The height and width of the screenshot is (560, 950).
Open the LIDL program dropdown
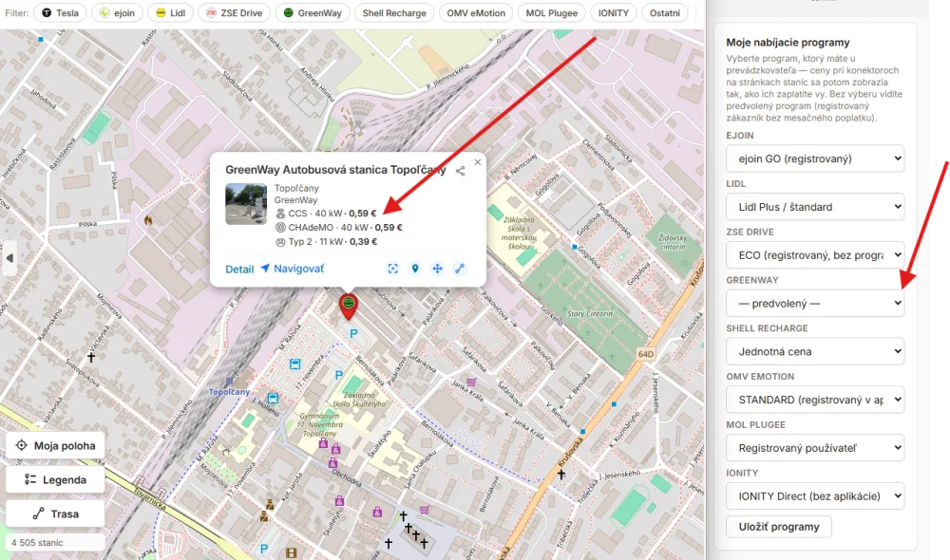click(x=815, y=207)
